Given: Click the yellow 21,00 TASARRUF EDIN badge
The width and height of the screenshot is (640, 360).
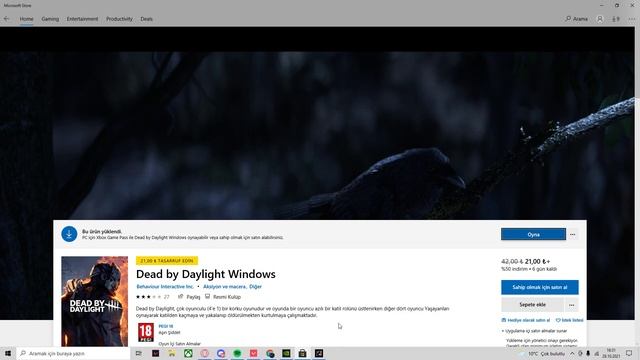Looking at the screenshot, I should tap(167, 260).
